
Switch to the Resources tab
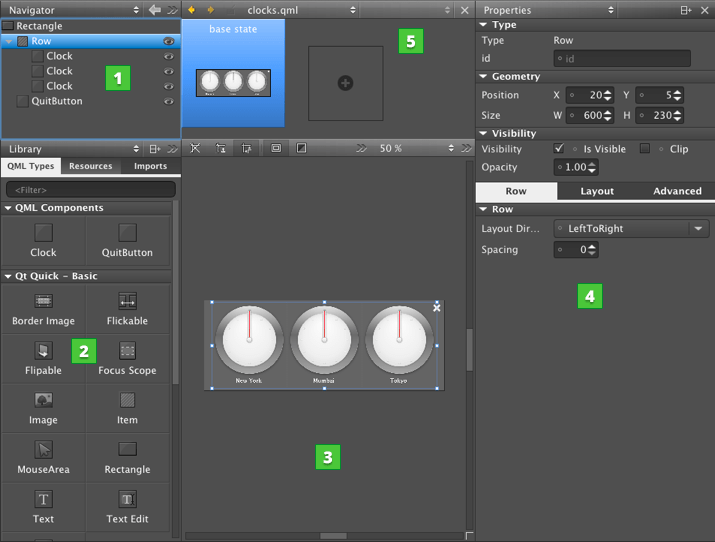pyautogui.click(x=91, y=166)
